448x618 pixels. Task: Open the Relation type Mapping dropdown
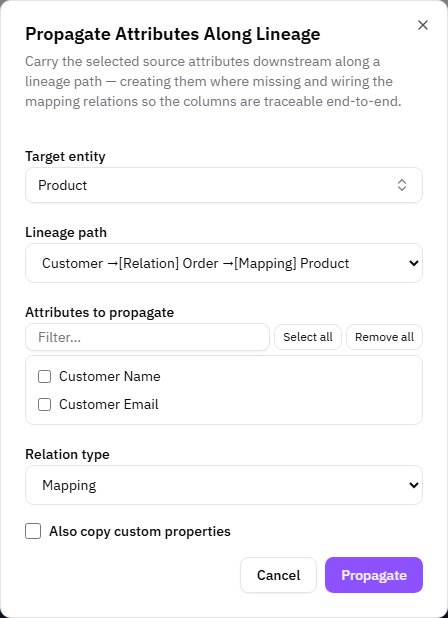(x=224, y=485)
